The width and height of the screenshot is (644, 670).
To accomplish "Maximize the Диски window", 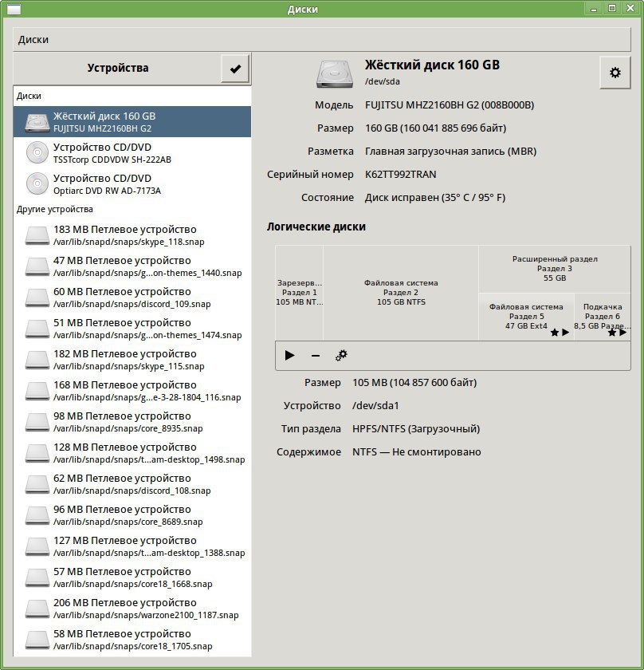I will tap(612, 8).
